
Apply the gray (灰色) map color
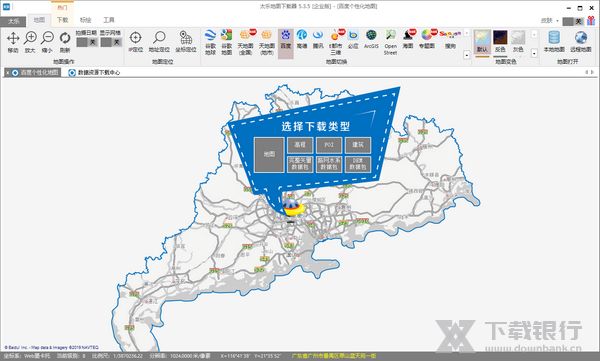point(518,41)
